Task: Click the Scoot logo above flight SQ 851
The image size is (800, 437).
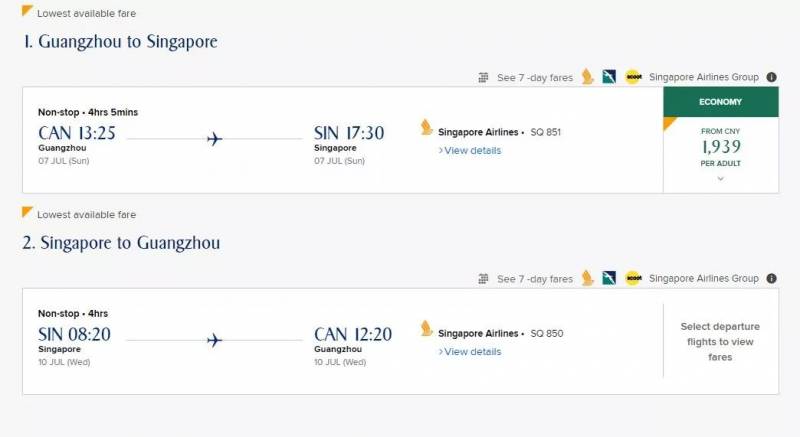Action: click(x=633, y=77)
